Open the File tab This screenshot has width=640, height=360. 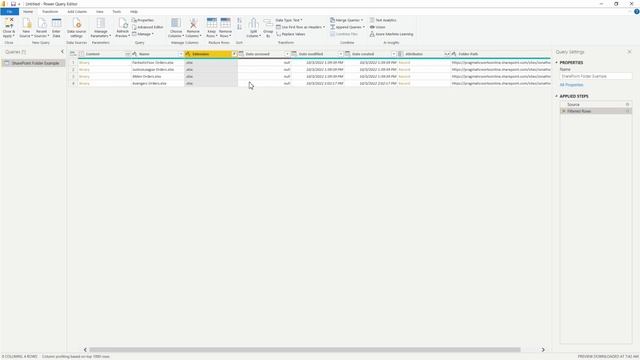click(9, 11)
